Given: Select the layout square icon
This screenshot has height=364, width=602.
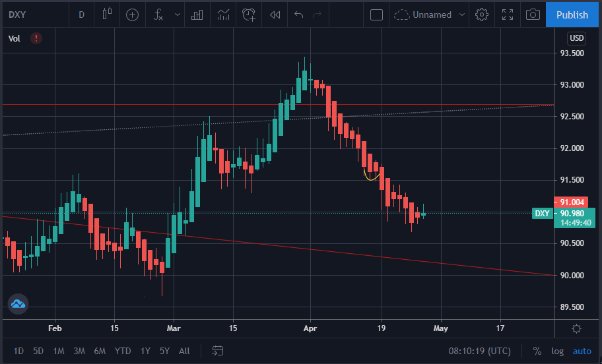Looking at the screenshot, I should pyautogui.click(x=376, y=15).
